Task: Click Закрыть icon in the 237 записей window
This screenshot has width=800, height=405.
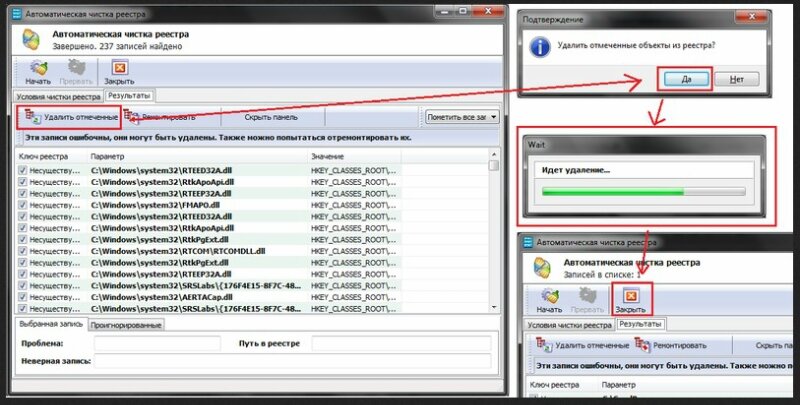Action: click(119, 72)
